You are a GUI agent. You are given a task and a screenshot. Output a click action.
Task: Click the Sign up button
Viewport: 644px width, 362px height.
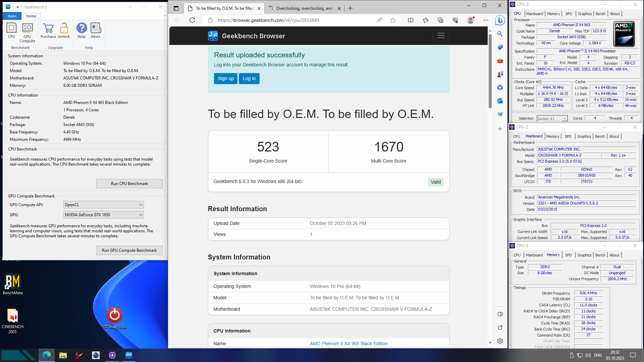(226, 78)
